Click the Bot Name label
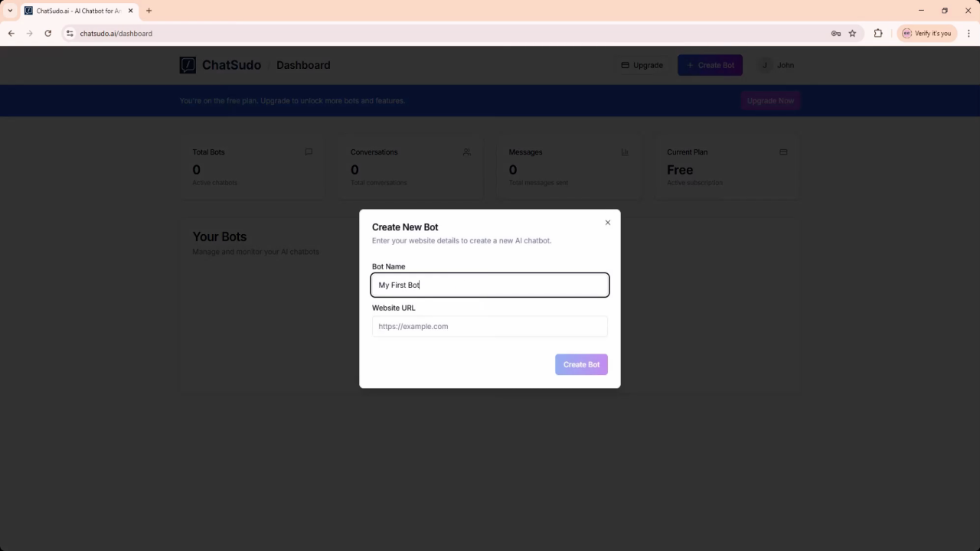This screenshot has width=980, height=551. tap(389, 266)
